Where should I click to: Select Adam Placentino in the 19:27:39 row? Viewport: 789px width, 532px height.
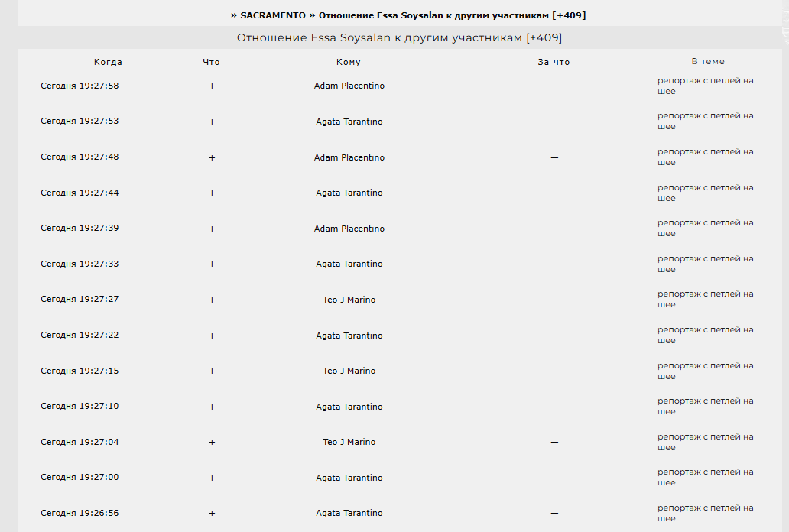click(x=349, y=229)
